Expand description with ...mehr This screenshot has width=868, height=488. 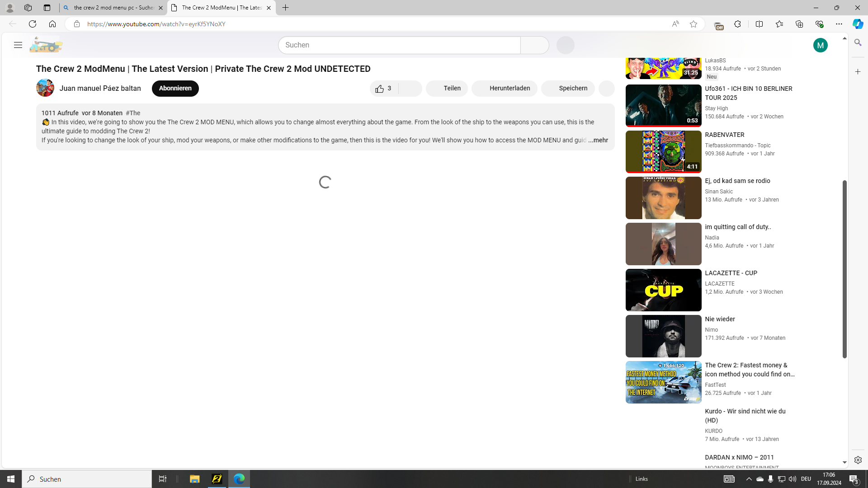(598, 141)
